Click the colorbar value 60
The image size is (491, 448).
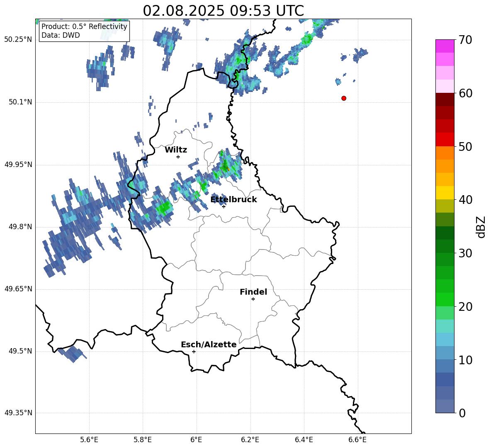465,93
